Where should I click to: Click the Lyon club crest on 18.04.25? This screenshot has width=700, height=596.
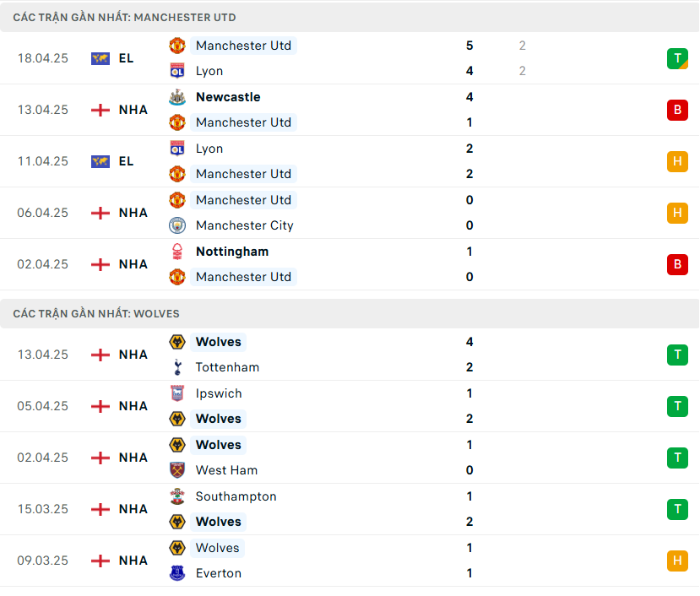tap(177, 71)
